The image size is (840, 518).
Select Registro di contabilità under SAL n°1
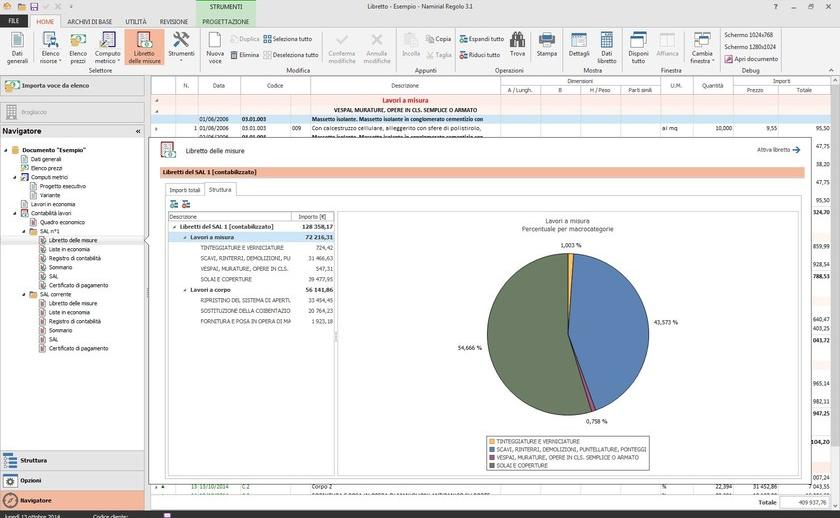(74, 258)
